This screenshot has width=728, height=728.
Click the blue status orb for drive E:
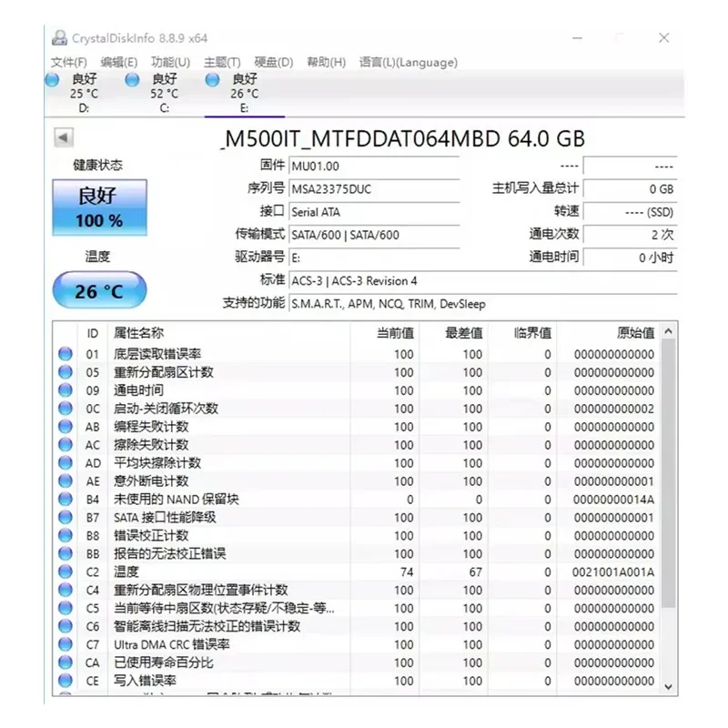[212, 80]
